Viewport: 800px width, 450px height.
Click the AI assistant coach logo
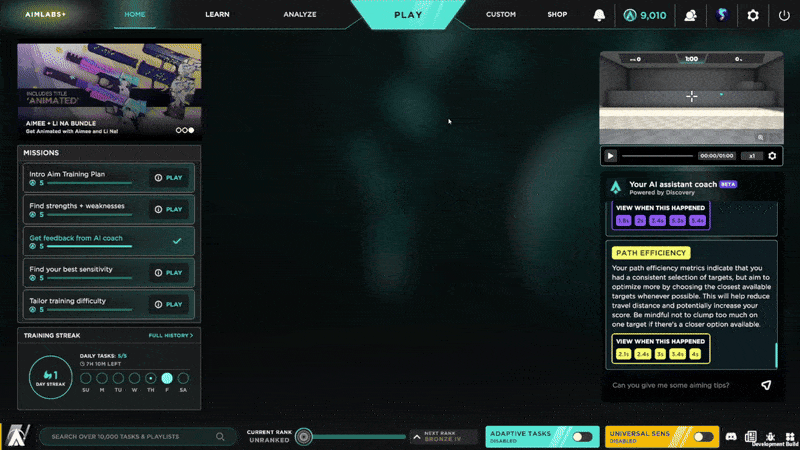616,188
